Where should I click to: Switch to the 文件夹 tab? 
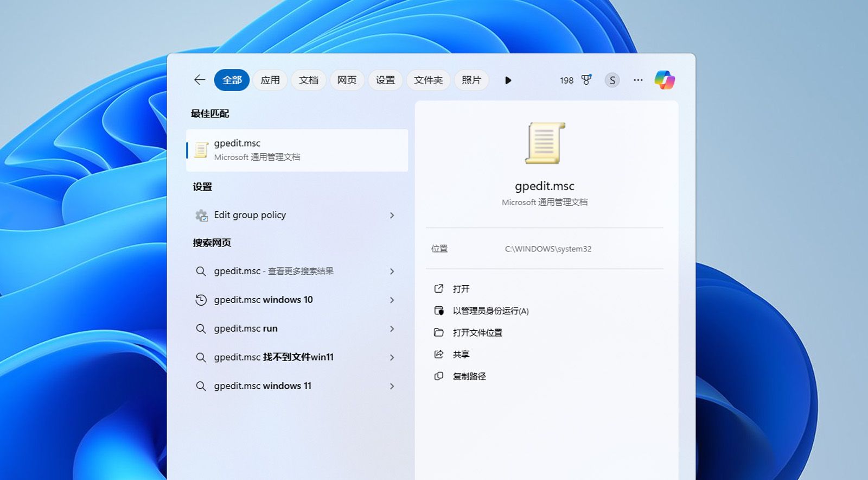point(429,80)
